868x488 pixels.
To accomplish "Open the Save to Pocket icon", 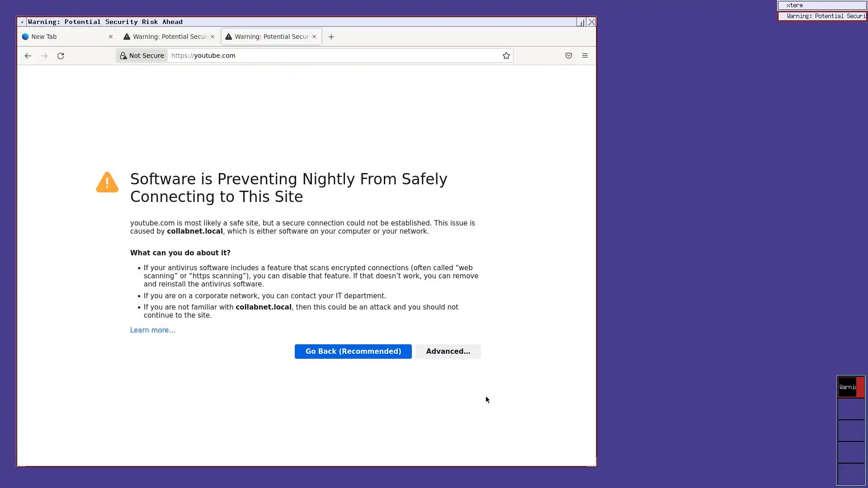I will click(x=568, y=56).
